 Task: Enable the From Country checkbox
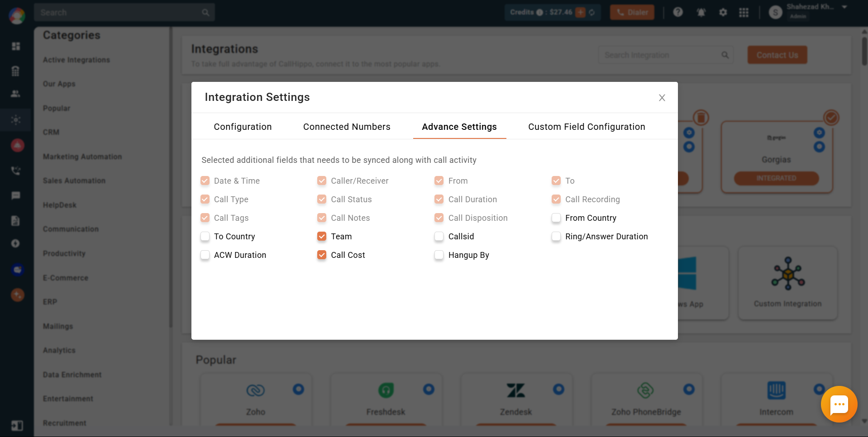tap(556, 218)
